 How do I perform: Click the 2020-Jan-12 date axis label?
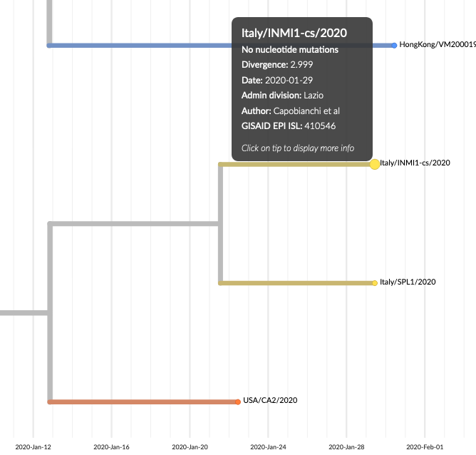point(33,447)
